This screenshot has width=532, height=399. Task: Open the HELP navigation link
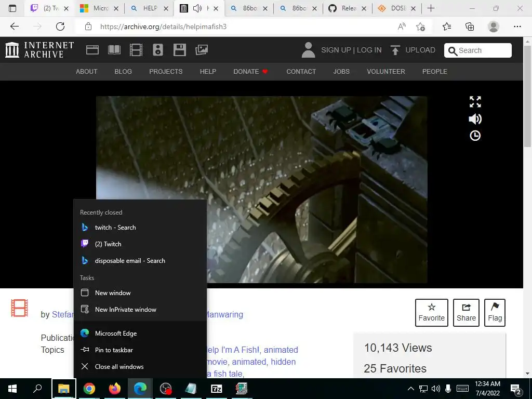[208, 72]
